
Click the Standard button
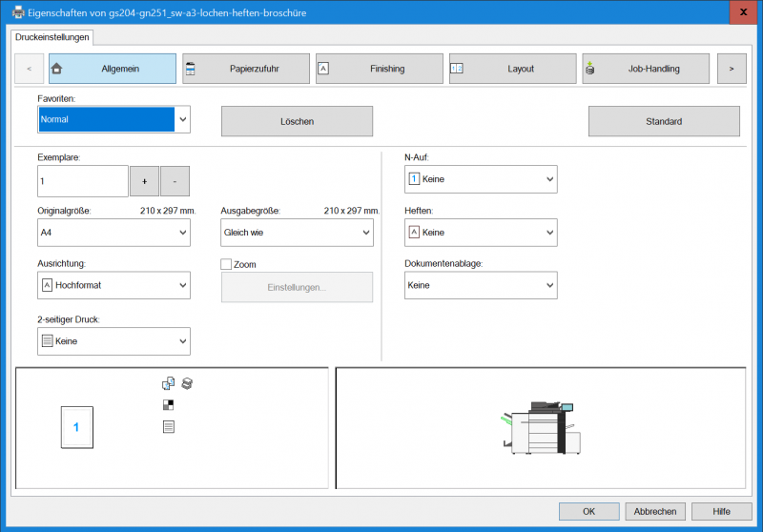pyautogui.click(x=663, y=121)
